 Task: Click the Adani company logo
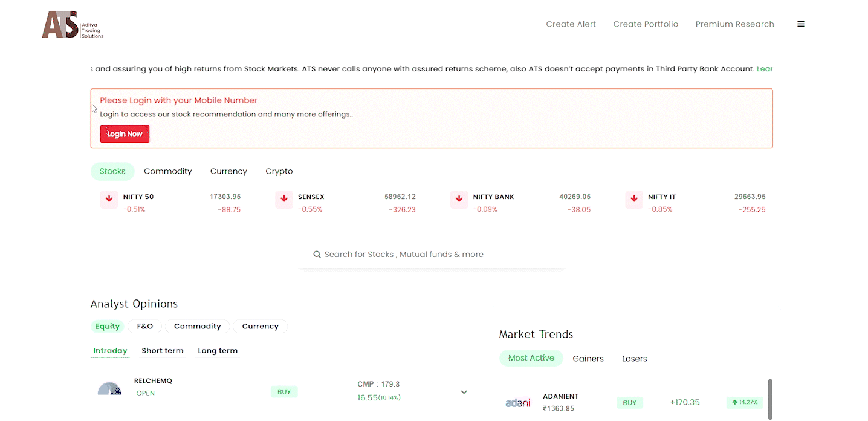517,403
